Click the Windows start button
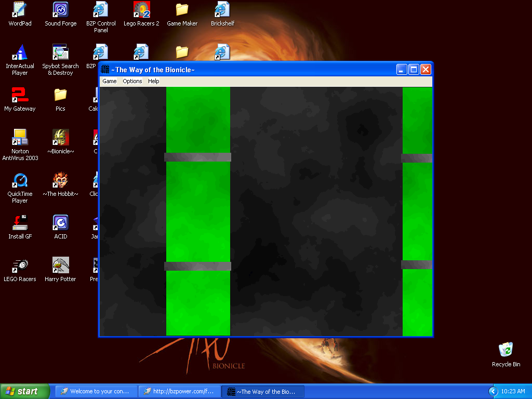Screen dimensions: 532x399 tap(25, 391)
